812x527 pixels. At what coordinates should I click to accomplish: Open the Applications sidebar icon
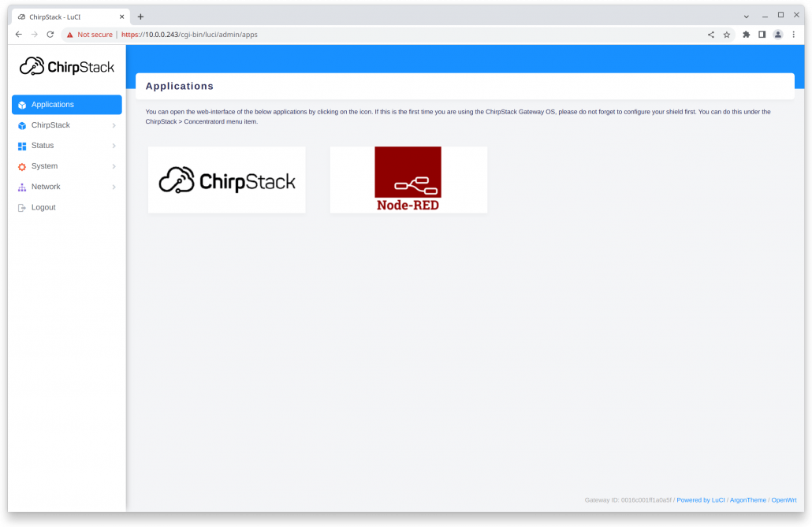(x=20, y=104)
